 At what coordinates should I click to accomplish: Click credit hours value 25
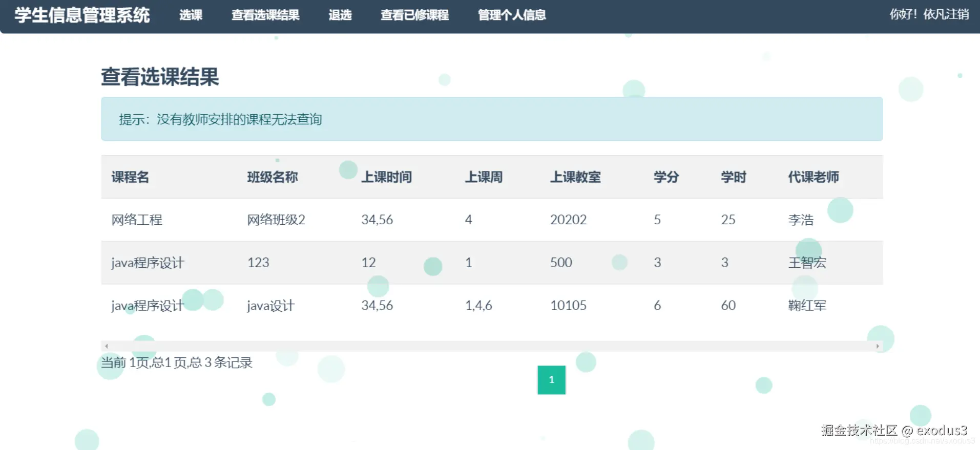click(x=728, y=220)
